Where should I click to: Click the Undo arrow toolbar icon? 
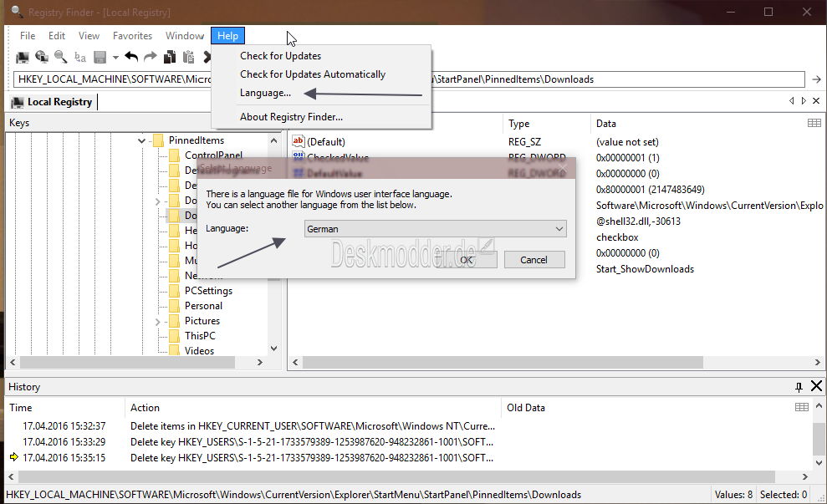click(131, 56)
